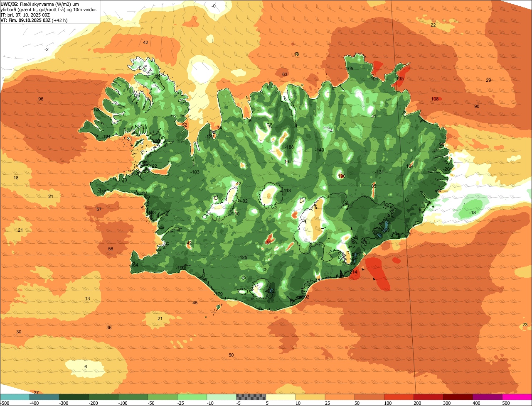This screenshot has height=406, width=532.
Task: Click the map value -140 in the north interior
Action: tap(319, 150)
